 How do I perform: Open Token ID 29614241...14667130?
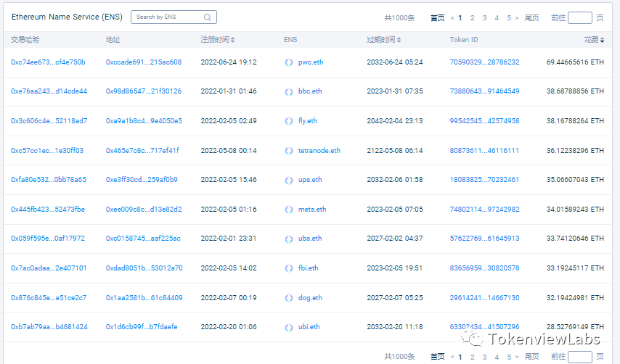pos(485,298)
